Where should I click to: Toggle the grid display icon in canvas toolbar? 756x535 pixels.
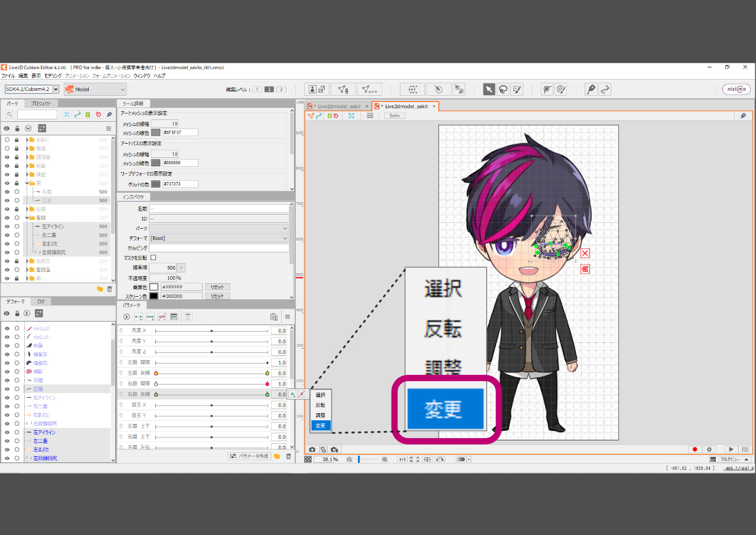pyautogui.click(x=370, y=115)
